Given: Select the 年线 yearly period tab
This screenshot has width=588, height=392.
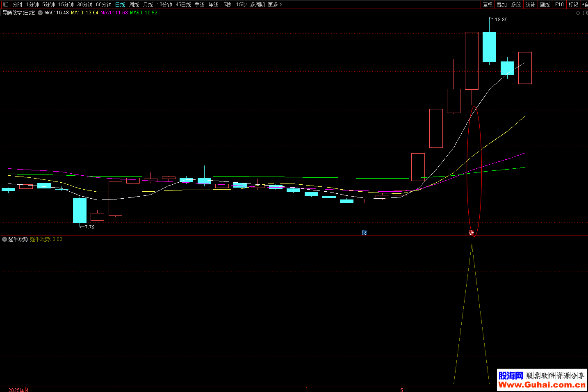Looking at the screenshot, I should pos(214,5).
